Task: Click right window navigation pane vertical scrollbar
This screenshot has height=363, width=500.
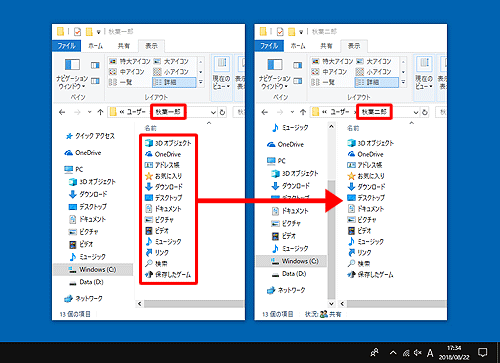Action: click(x=331, y=239)
